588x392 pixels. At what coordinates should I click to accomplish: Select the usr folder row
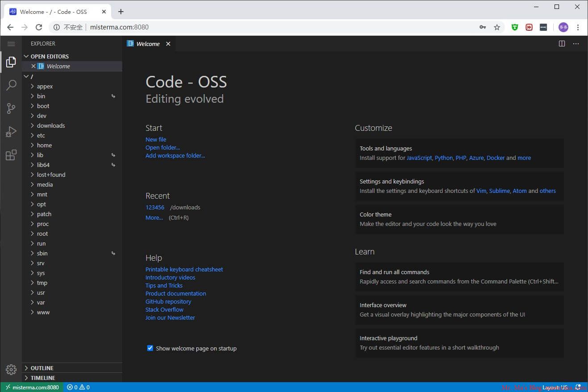coord(72,292)
